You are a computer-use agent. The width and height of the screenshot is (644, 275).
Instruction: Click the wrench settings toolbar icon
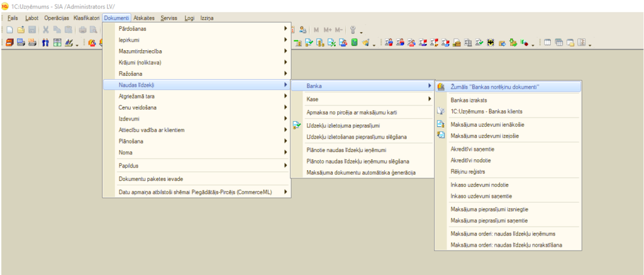point(354,30)
